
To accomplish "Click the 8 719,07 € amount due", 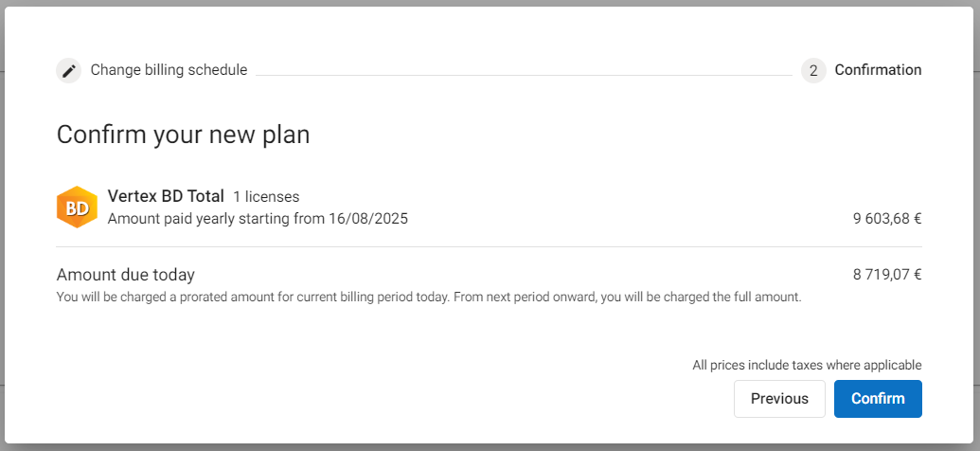I will coord(887,275).
